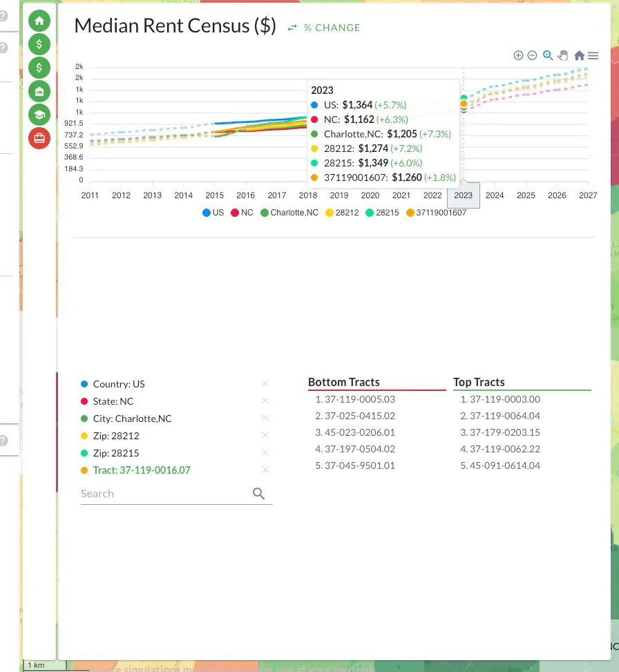
Task: Open the chart hamburger menu
Action: [x=593, y=56]
